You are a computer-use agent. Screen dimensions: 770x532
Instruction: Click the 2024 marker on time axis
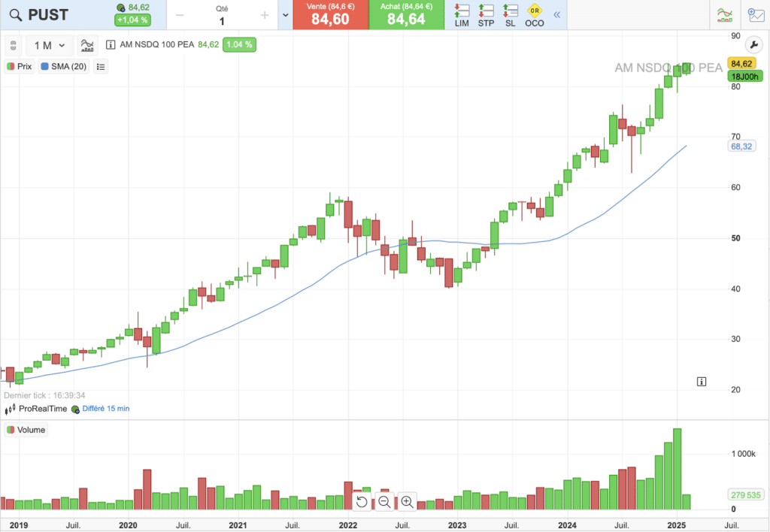tap(567, 525)
